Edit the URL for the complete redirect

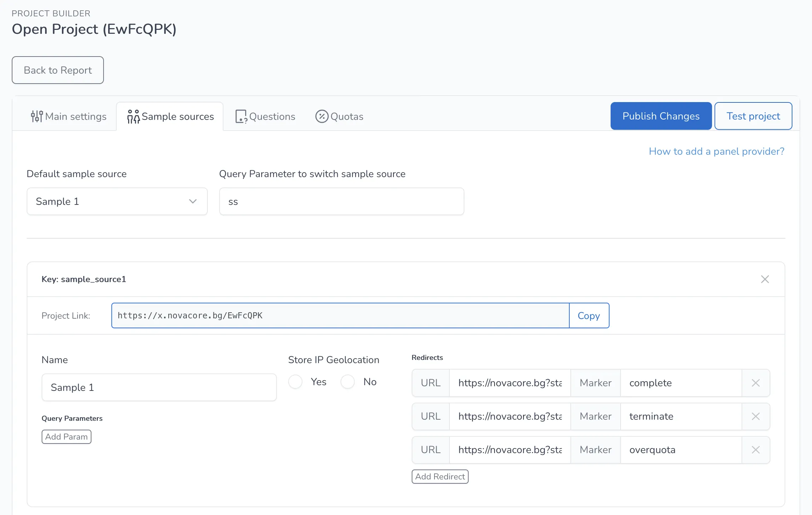[x=510, y=383]
